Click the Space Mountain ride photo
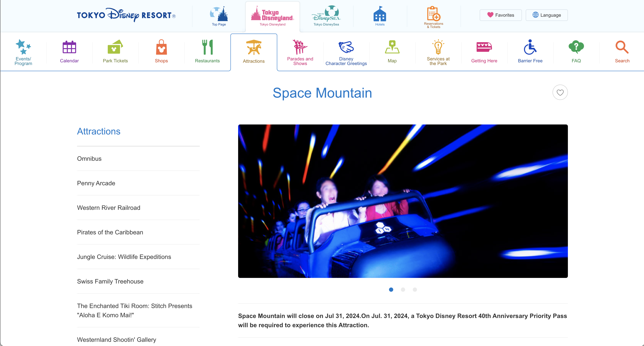The image size is (644, 346). click(403, 201)
